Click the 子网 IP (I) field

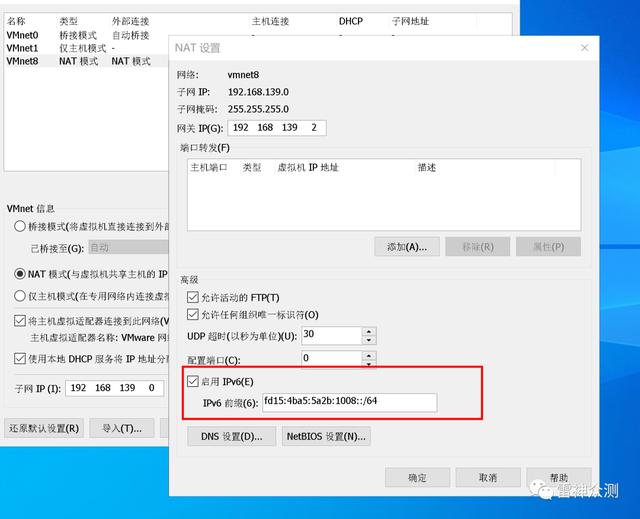click(x=115, y=388)
